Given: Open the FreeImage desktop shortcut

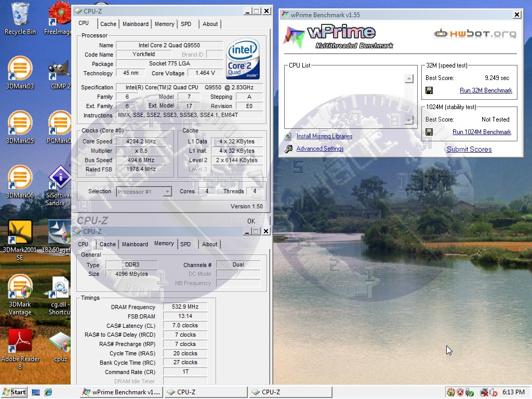Looking at the screenshot, I should click(x=58, y=19).
